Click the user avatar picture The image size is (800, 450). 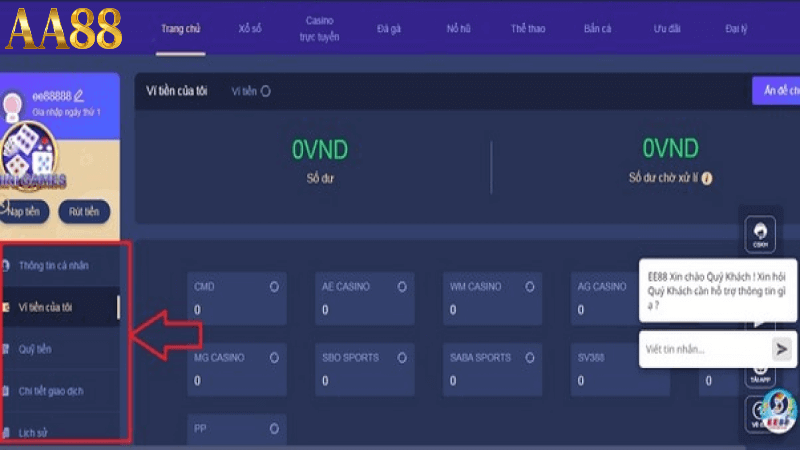pyautogui.click(x=12, y=106)
